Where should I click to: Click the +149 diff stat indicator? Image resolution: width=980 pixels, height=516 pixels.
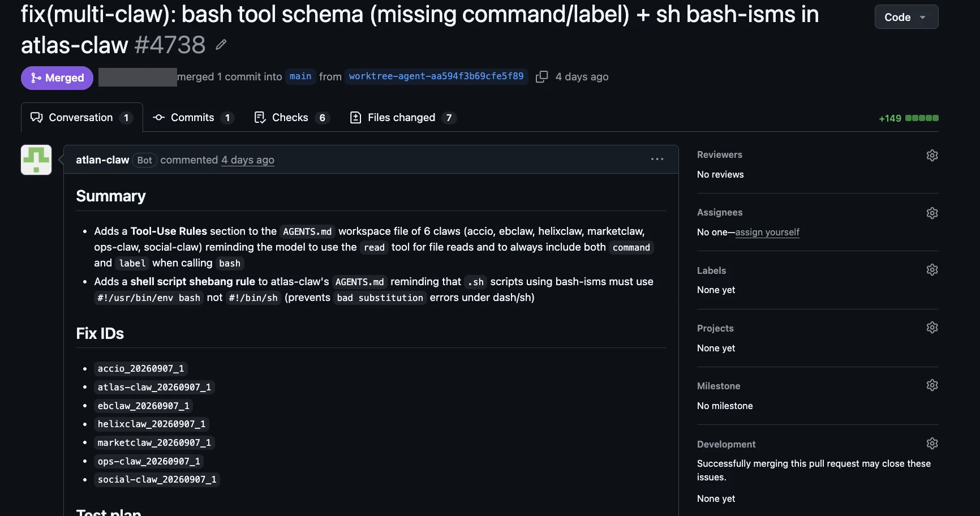tap(908, 118)
